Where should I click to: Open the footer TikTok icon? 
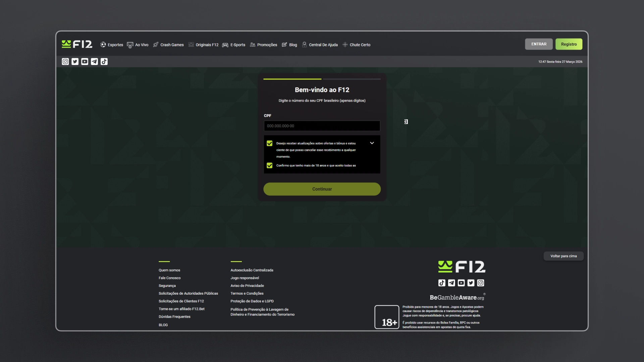(x=442, y=283)
